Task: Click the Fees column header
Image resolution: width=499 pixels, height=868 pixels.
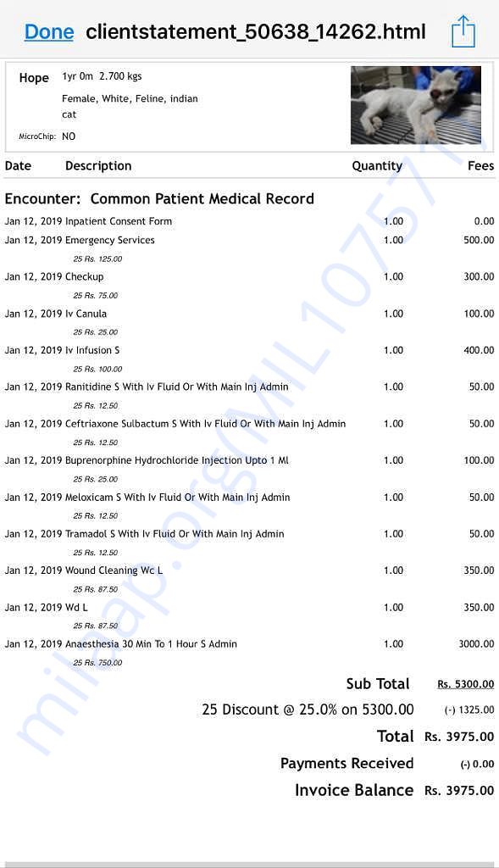Action: click(x=480, y=166)
